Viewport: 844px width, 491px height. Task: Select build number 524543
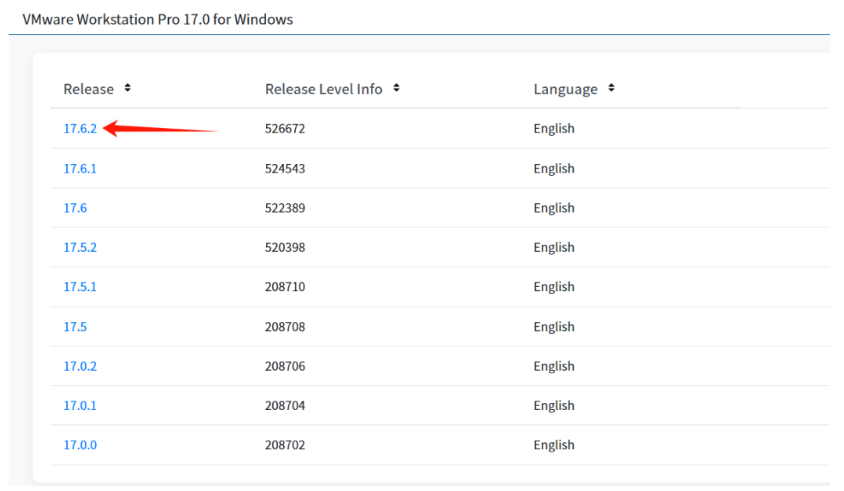[285, 169]
